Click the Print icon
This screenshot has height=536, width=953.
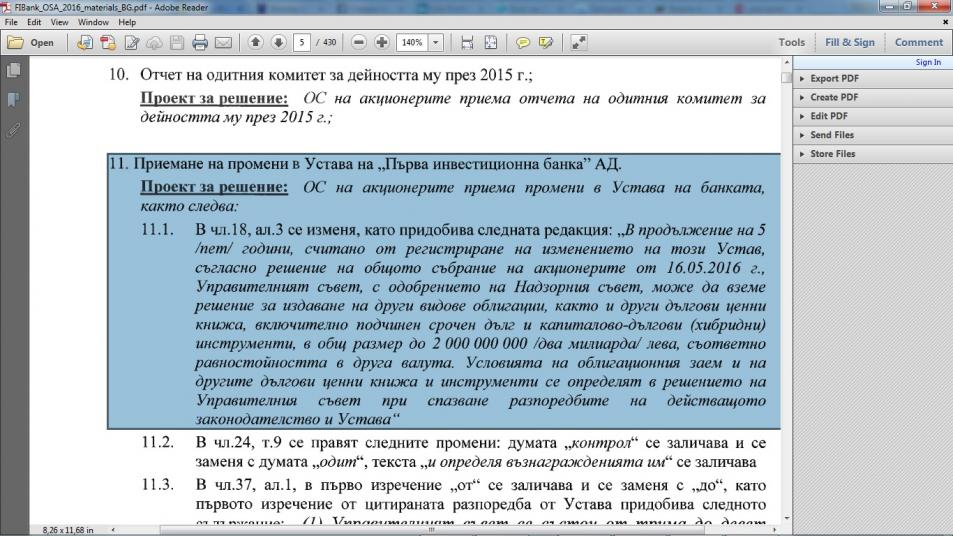(x=200, y=43)
